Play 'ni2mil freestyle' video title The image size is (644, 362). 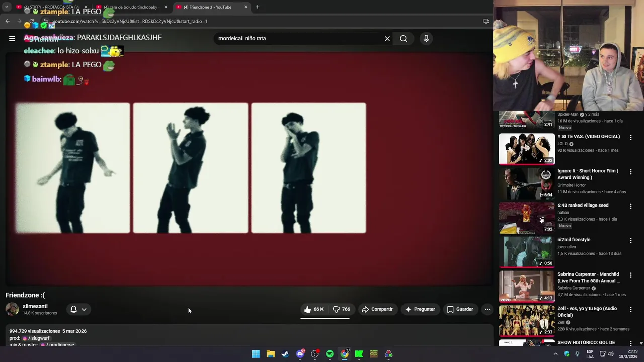574,240
